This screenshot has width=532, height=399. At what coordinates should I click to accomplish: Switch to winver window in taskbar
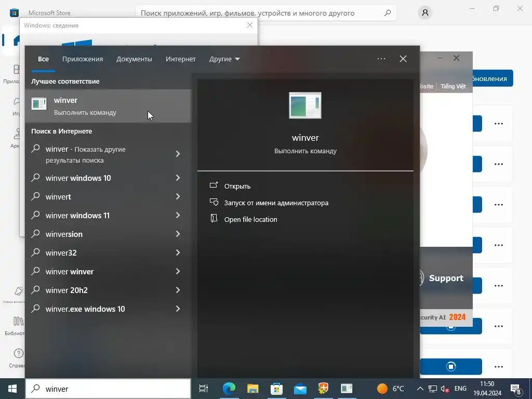click(x=347, y=389)
